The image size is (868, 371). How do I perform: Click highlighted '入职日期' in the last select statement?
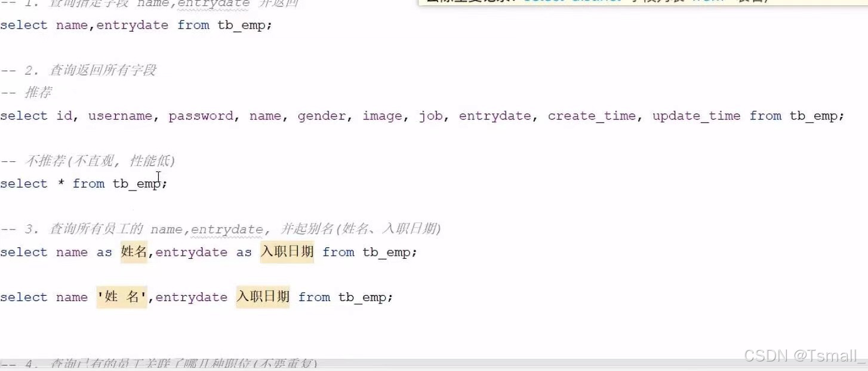click(263, 297)
